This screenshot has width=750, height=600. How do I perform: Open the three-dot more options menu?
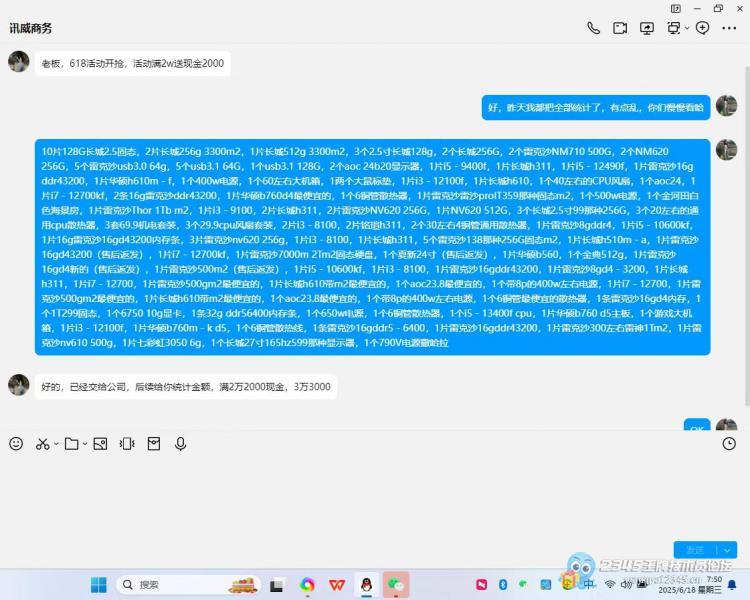click(x=729, y=28)
